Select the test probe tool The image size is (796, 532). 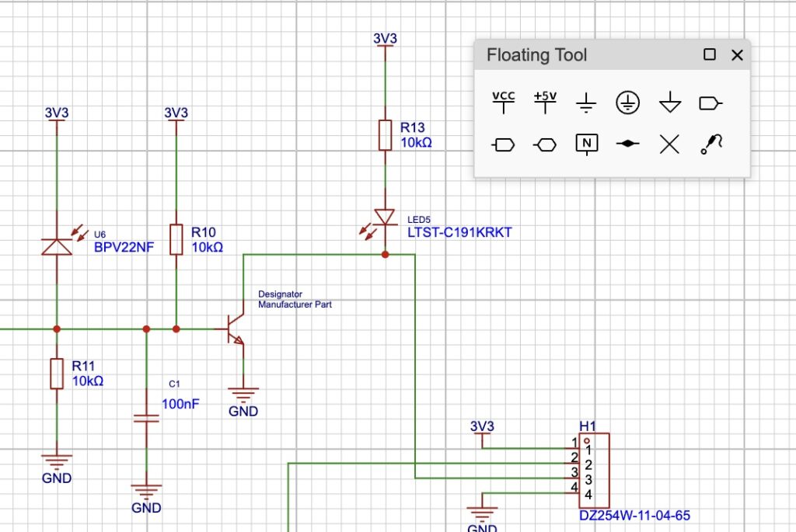tap(710, 143)
